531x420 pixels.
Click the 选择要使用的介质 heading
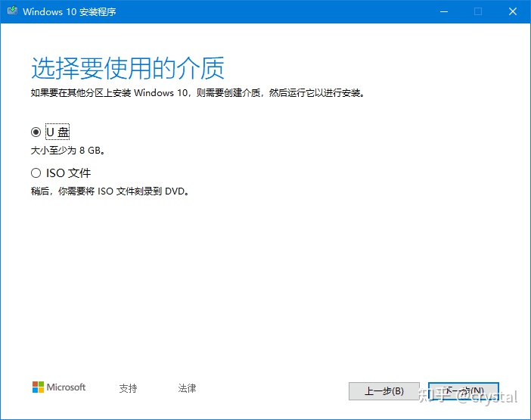(x=128, y=68)
